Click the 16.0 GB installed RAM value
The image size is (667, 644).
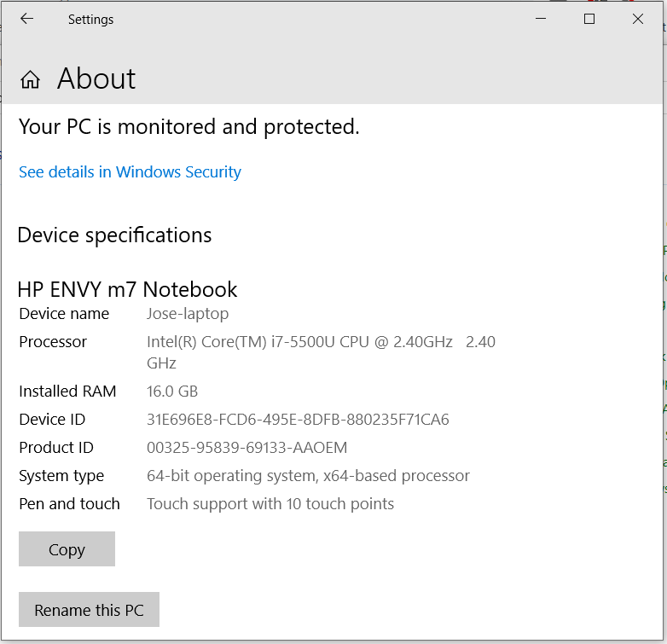coord(172,392)
